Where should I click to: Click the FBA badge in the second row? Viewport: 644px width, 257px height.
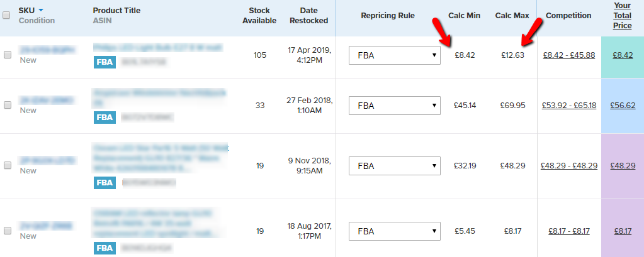104,117
